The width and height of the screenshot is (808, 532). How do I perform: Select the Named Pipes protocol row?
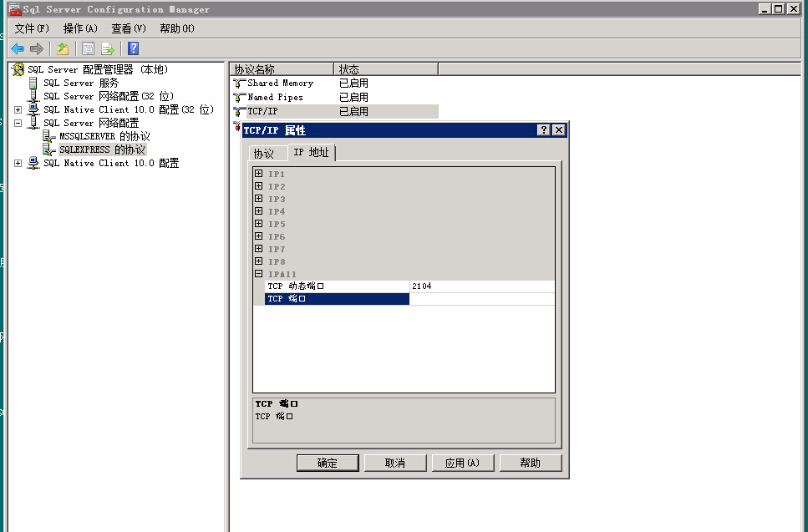coord(335,98)
